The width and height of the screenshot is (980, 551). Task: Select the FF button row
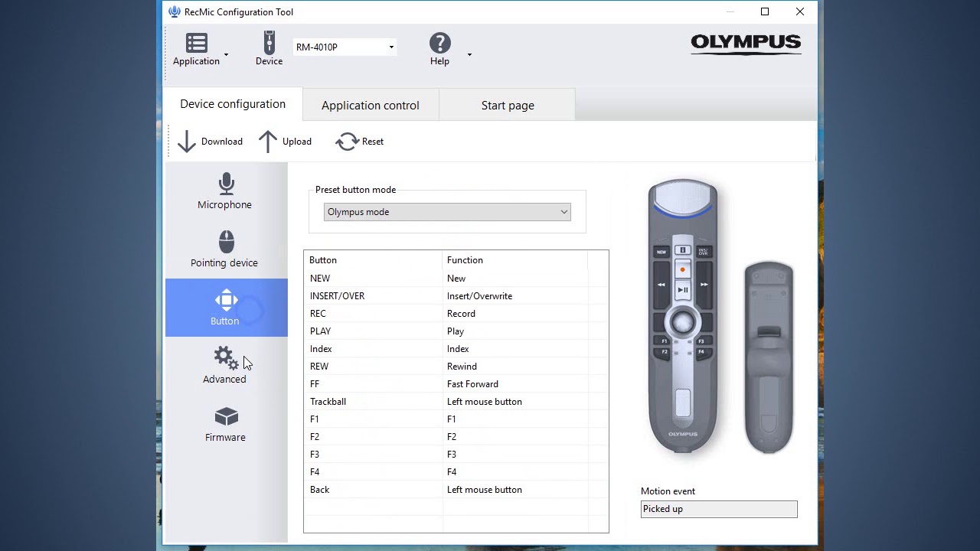456,384
